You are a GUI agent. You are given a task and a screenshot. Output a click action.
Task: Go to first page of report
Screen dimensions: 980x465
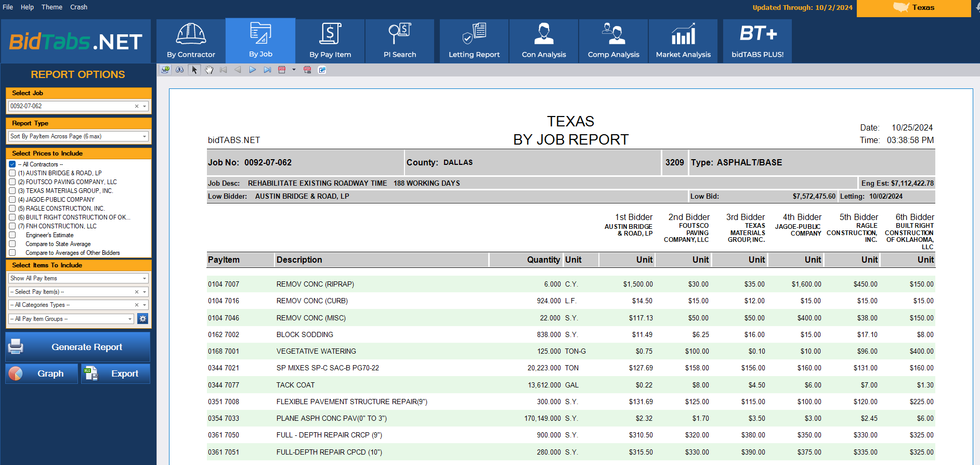pos(224,70)
